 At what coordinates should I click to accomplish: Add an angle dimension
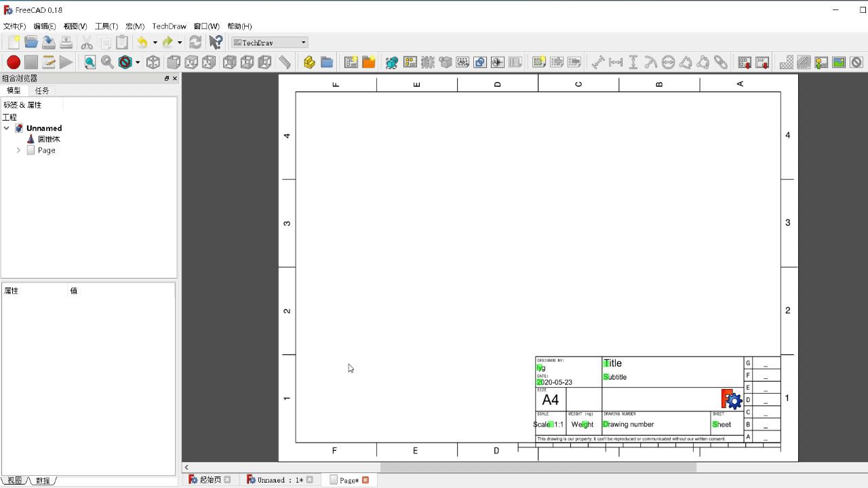click(686, 62)
